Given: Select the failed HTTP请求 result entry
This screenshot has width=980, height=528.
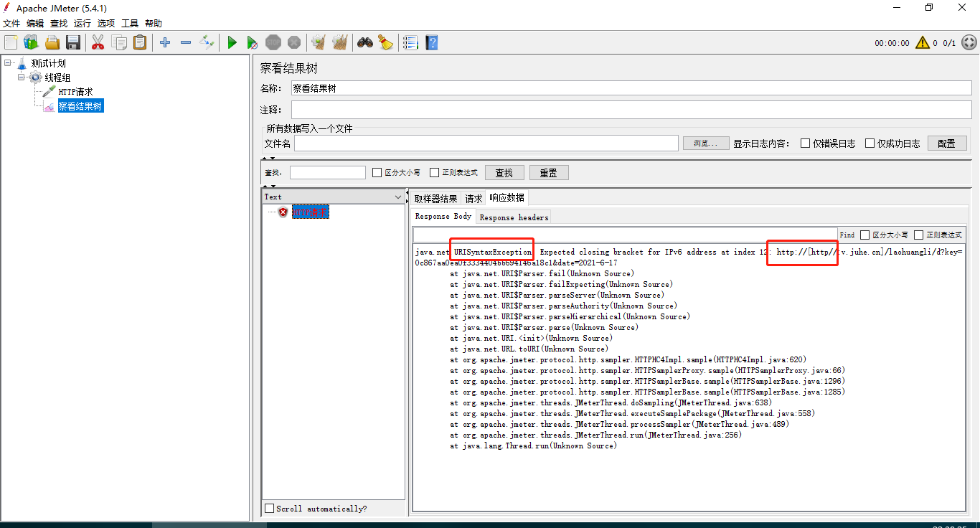Looking at the screenshot, I should [x=311, y=212].
